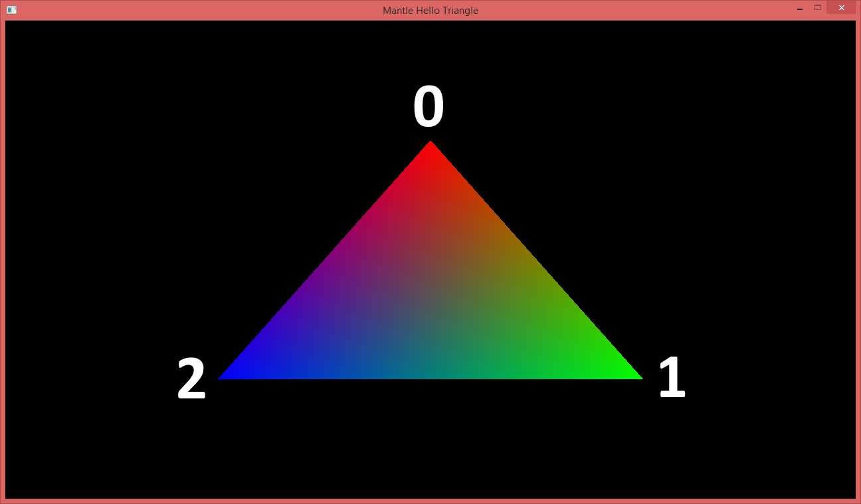Click the blue-to-green bottom gradient edge
Screen dimensions: 861x504
point(430,375)
